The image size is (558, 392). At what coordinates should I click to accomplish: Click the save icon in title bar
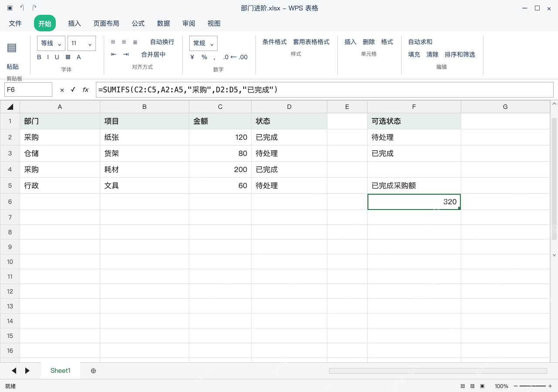(x=10, y=8)
